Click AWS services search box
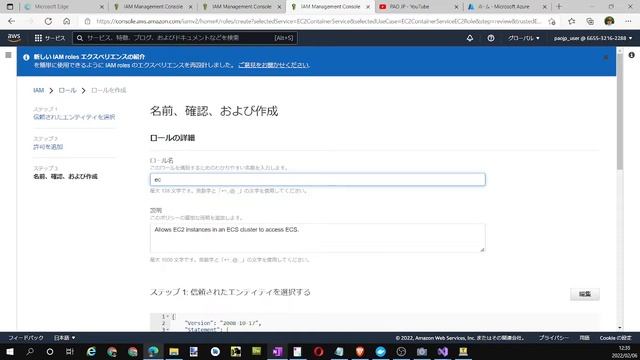Image resolution: width=640 pixels, height=360 pixels. (185, 38)
